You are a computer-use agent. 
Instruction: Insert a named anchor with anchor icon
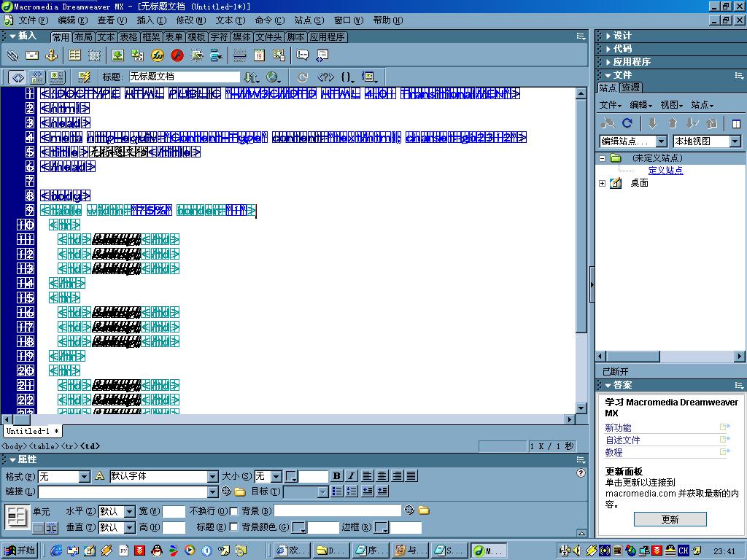pyautogui.click(x=51, y=55)
